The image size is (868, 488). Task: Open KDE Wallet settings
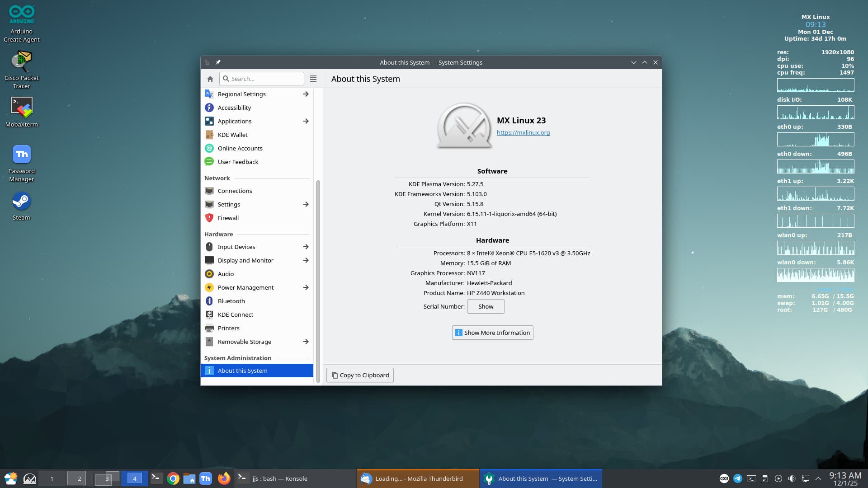[232, 135]
